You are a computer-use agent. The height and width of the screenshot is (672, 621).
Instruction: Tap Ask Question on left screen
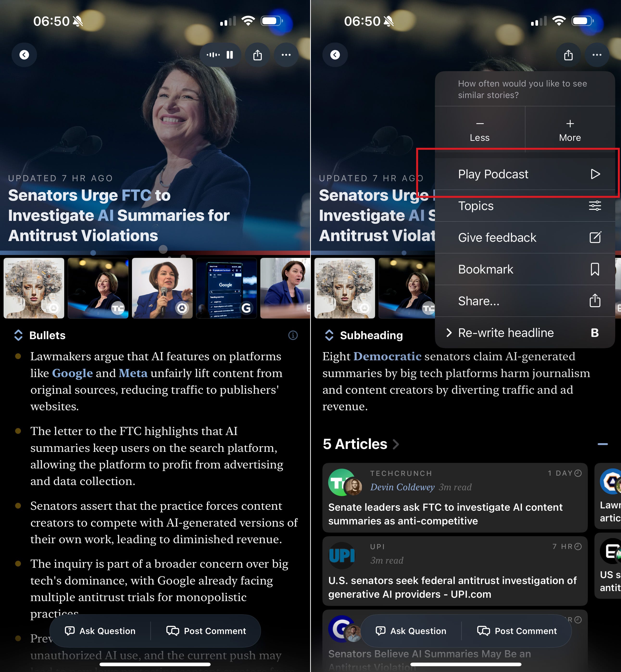click(x=100, y=631)
